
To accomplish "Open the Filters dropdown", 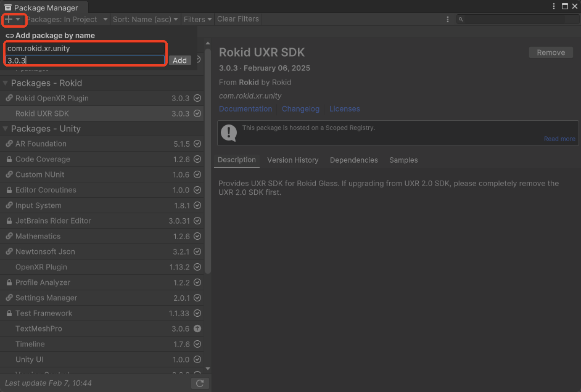I will pyautogui.click(x=197, y=19).
